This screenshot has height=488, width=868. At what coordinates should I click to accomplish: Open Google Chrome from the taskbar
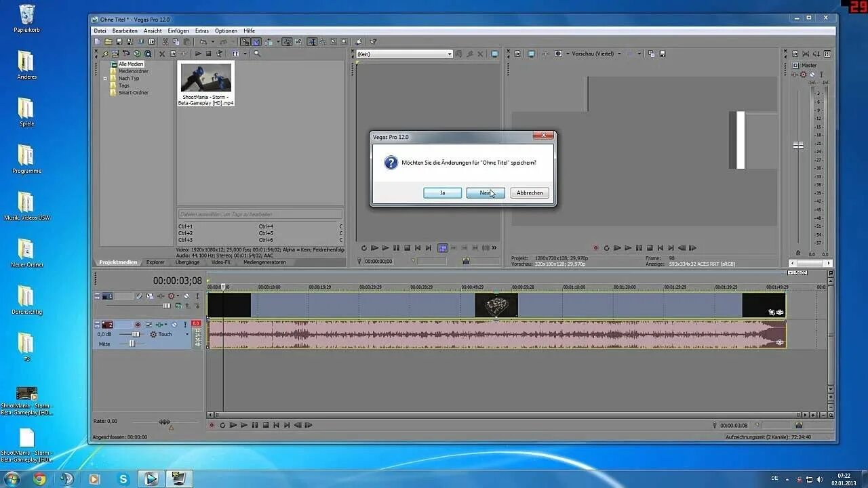[39, 479]
